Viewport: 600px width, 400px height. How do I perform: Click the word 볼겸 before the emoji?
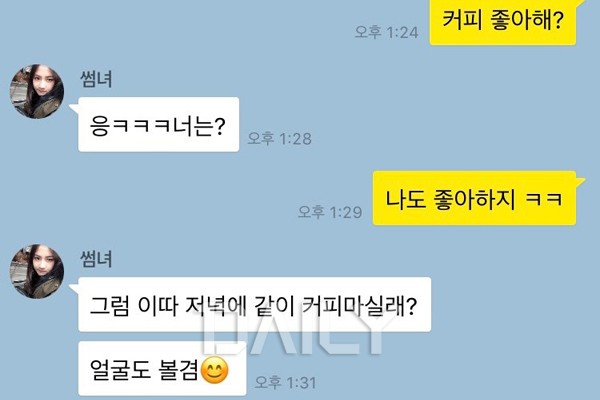point(178,370)
